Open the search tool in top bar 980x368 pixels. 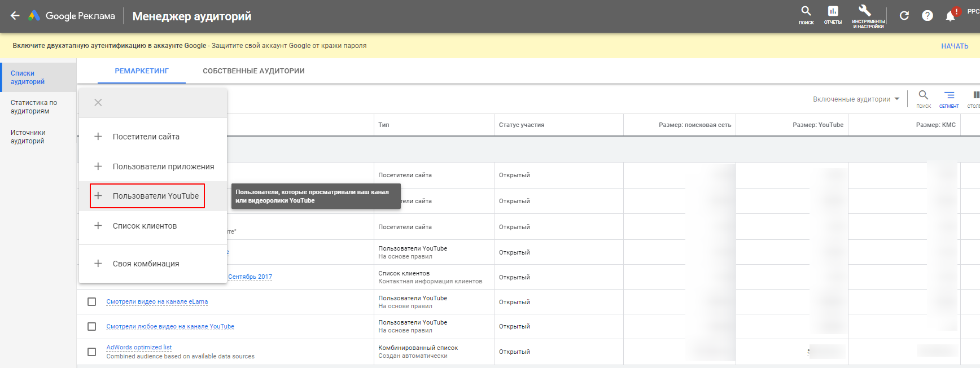point(806,14)
